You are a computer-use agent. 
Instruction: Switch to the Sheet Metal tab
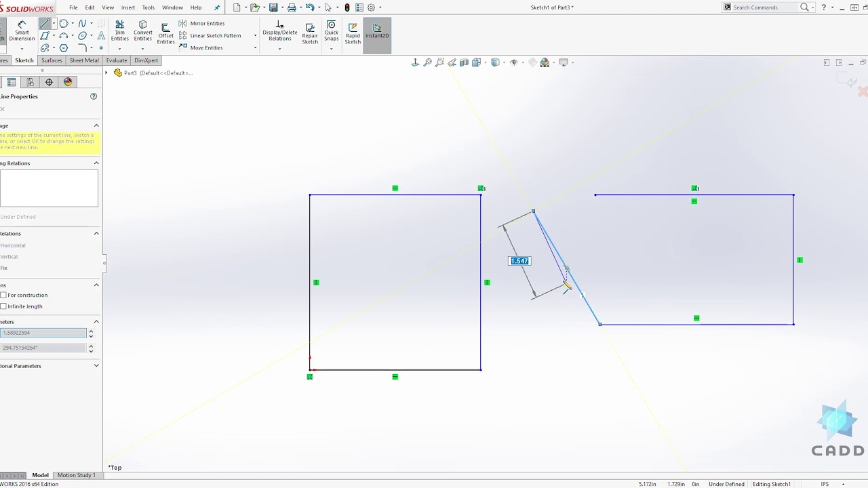(x=84, y=60)
